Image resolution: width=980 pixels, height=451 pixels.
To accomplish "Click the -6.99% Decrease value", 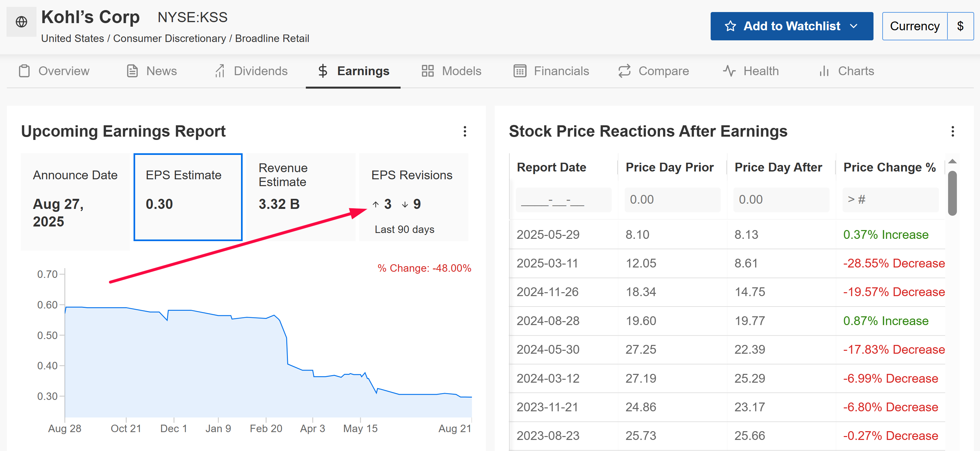I will point(890,378).
